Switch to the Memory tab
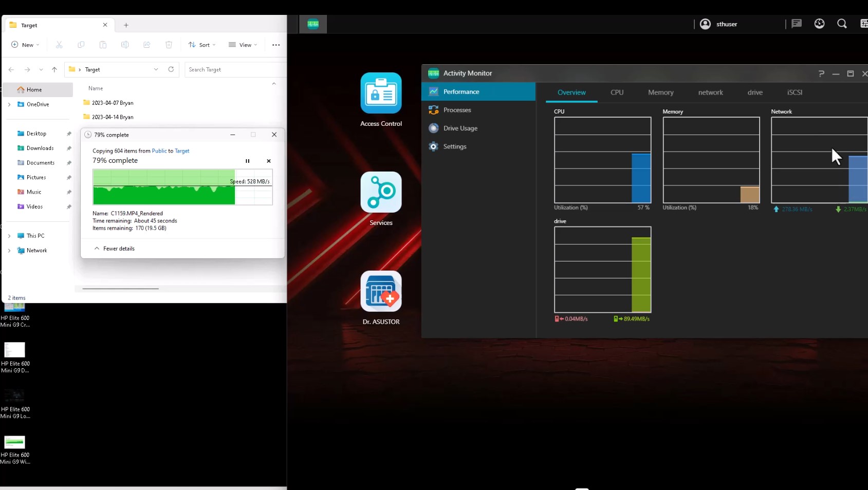Screen dimensions: 868x490 tap(660, 92)
